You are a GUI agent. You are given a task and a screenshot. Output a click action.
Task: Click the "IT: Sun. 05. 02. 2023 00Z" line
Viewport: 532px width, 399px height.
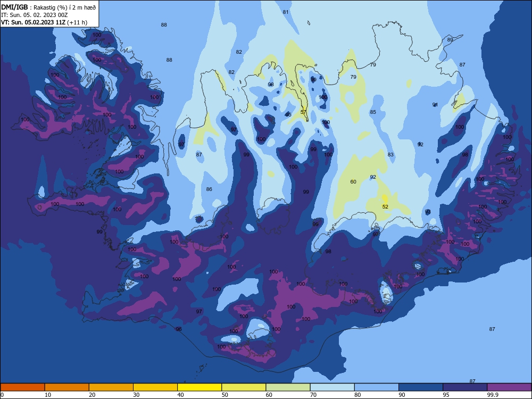pos(34,15)
